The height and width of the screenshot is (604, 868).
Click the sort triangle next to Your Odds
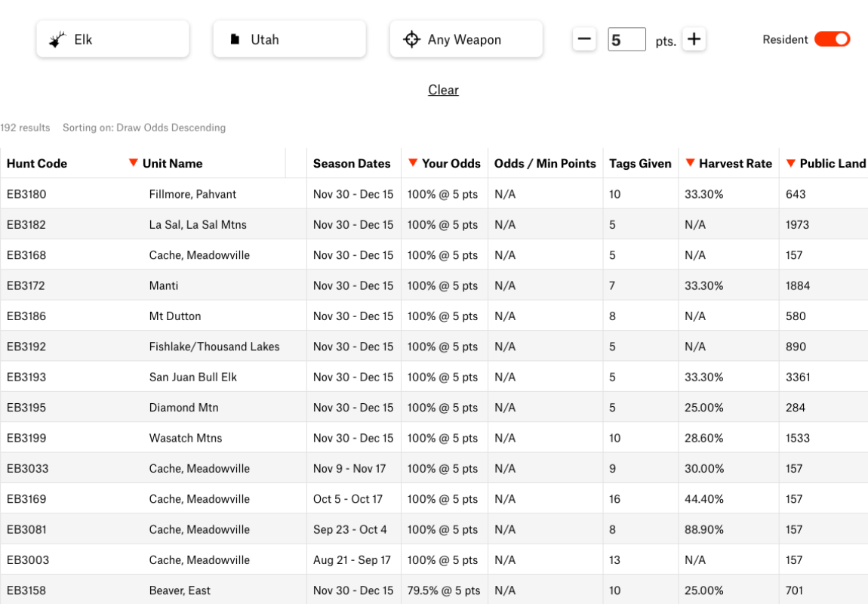pos(412,163)
